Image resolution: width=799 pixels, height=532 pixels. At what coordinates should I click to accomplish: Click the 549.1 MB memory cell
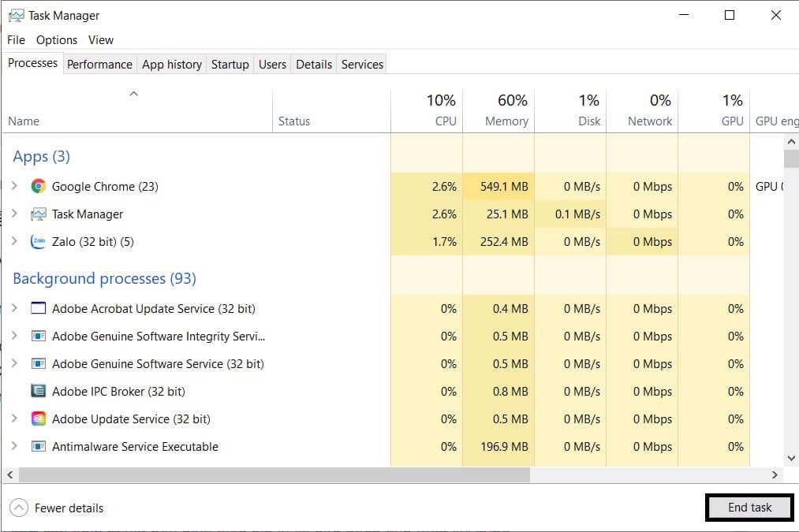click(x=498, y=186)
